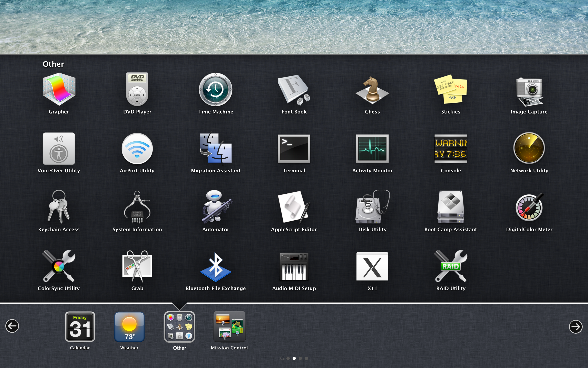Jump to the fourth page indicator dot
588x368 pixels.
[300, 358]
